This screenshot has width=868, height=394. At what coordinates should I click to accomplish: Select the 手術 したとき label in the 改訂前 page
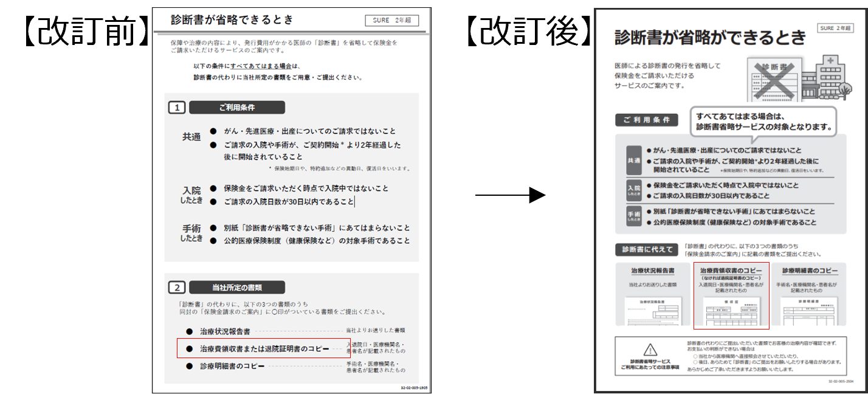(x=191, y=233)
